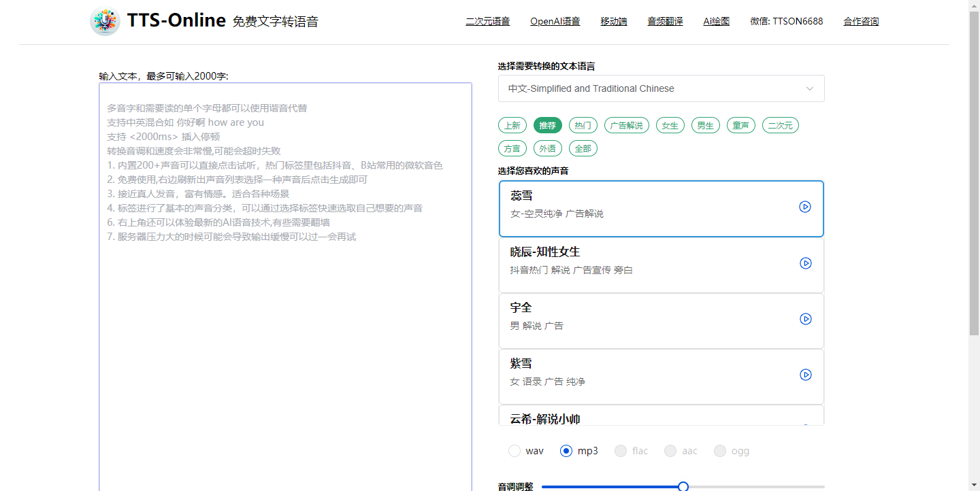Filter voices by 上新 tag
This screenshot has height=491, width=980.
pos(512,125)
